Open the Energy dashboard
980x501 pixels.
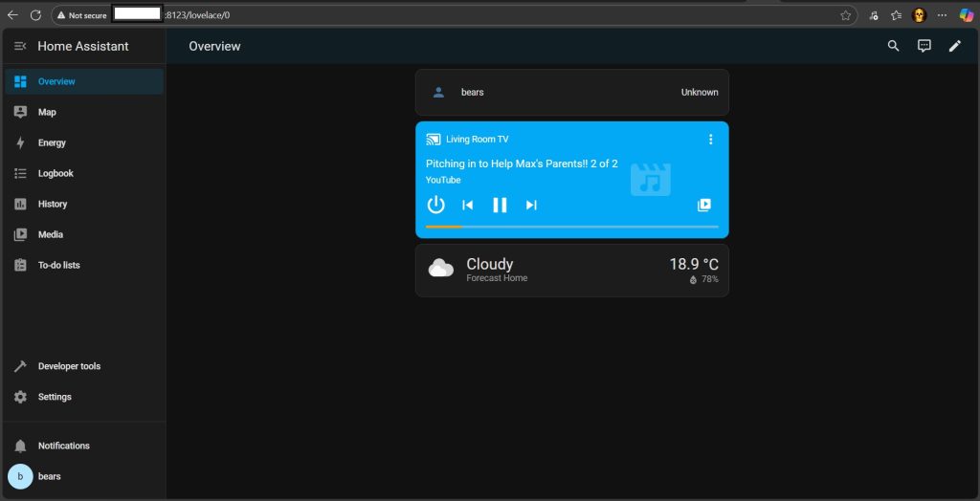pyautogui.click(x=84, y=142)
